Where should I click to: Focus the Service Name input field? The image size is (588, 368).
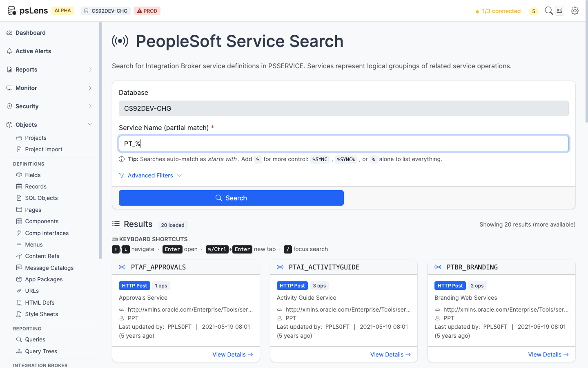click(x=344, y=144)
